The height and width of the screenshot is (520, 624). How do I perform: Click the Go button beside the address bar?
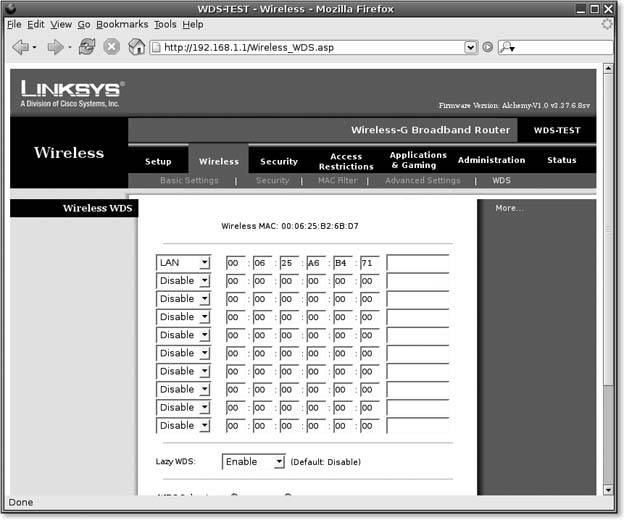pyautogui.click(x=487, y=47)
